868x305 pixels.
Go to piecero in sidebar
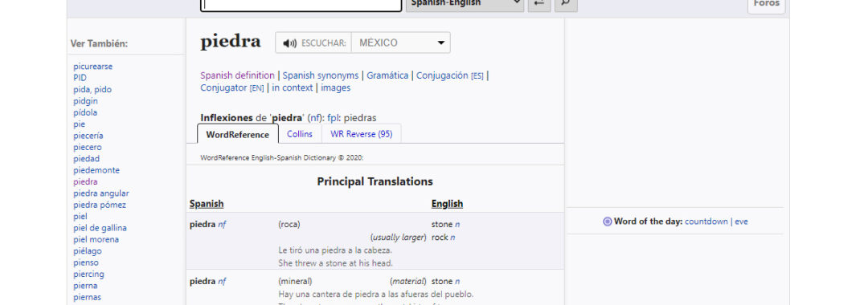[x=88, y=147]
